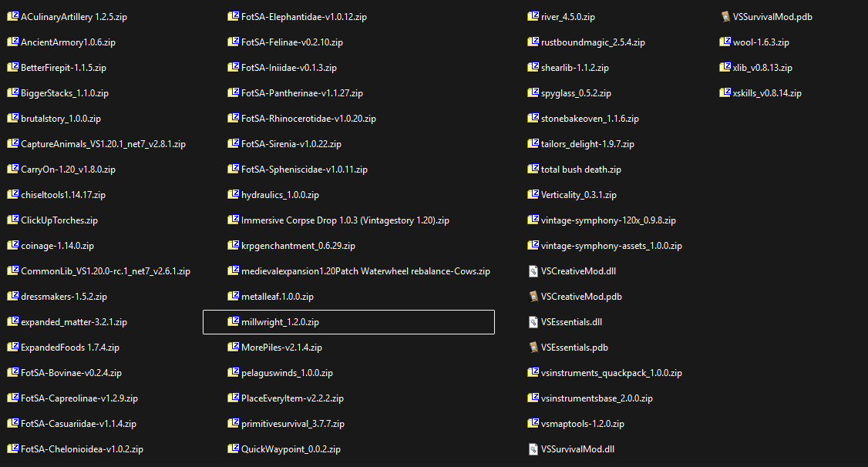Select vsinstruments_quackpack_1.0.0.zip
The width and height of the screenshot is (868, 467).
point(612,373)
